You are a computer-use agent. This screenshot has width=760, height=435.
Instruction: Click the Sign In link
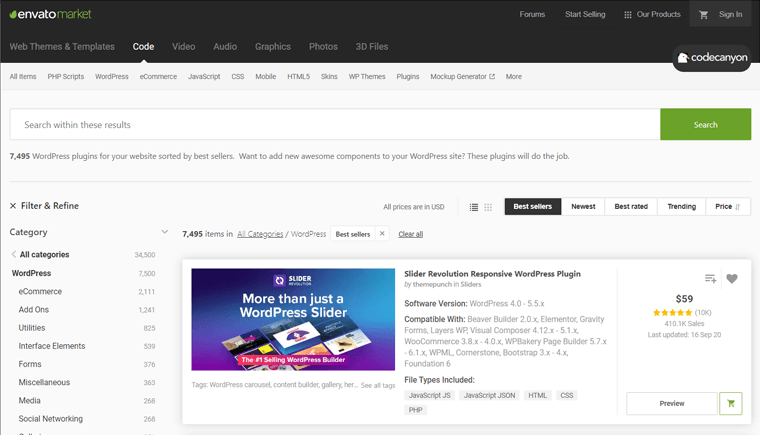730,15
